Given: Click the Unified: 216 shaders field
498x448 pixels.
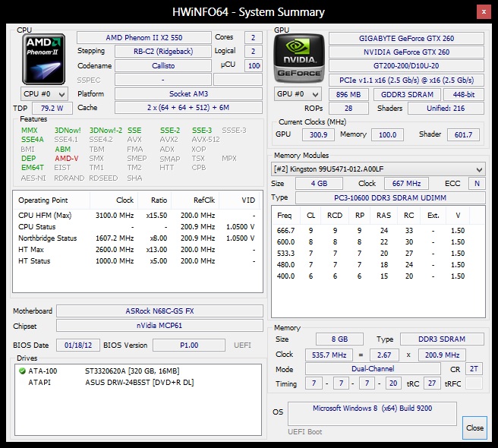Looking at the screenshot, I should 446,109.
